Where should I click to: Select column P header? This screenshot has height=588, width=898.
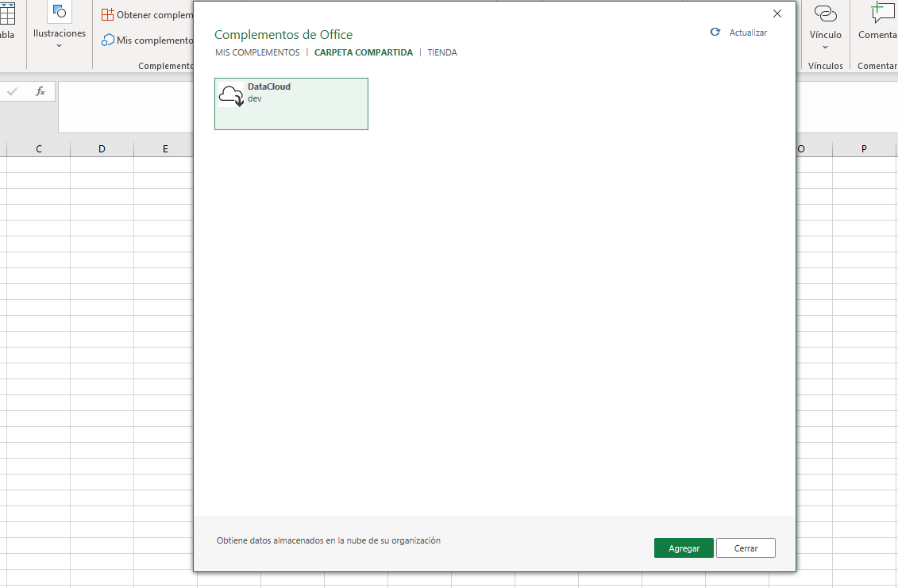(864, 149)
